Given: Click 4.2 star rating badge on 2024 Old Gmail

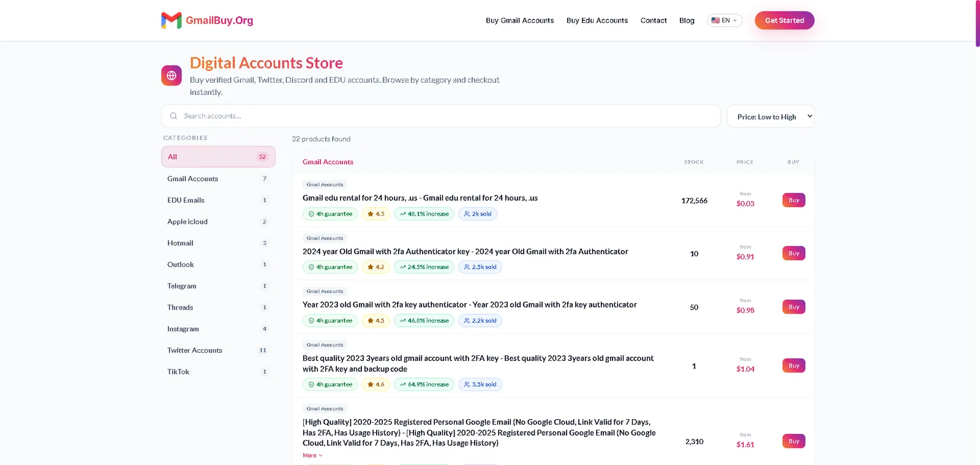Looking at the screenshot, I should tap(376, 267).
